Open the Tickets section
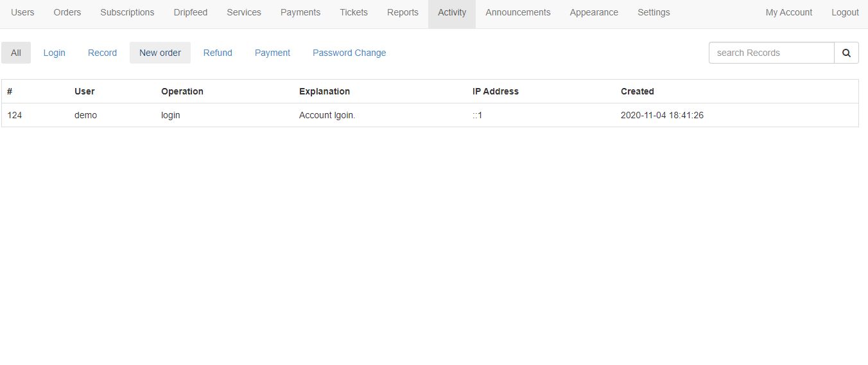The height and width of the screenshot is (365, 868). coord(354,12)
